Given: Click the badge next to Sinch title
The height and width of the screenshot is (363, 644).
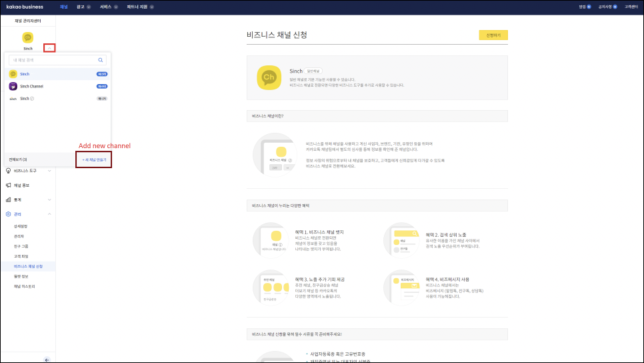Looking at the screenshot, I should coord(313,71).
